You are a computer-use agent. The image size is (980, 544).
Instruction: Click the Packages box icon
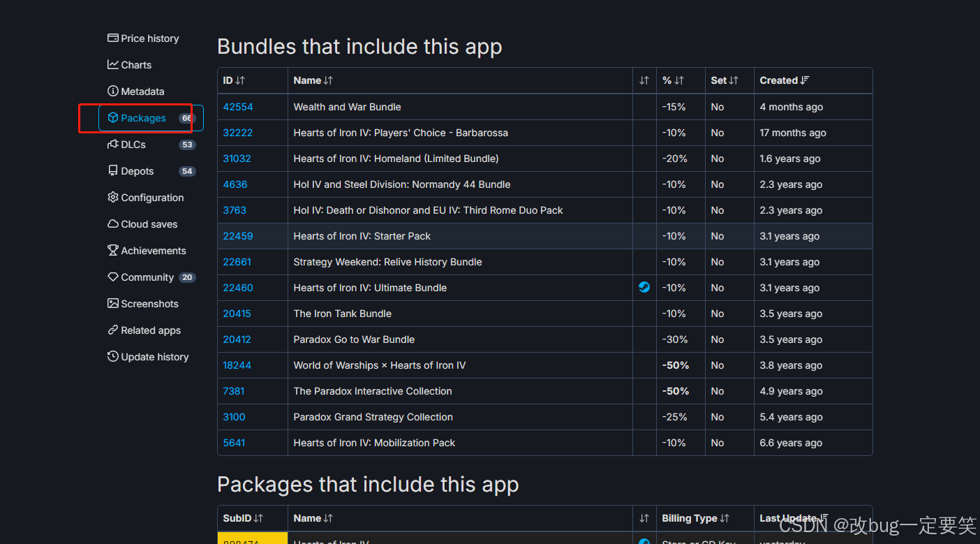[112, 118]
